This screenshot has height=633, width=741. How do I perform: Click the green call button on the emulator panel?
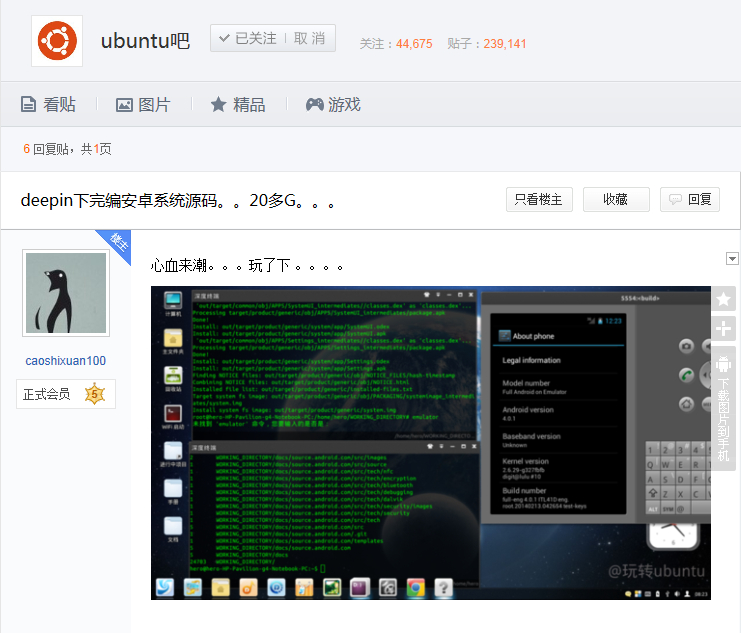(x=687, y=375)
